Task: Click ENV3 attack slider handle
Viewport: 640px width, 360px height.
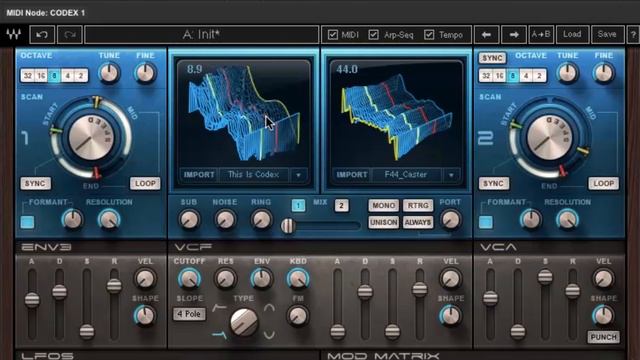Action: [32, 300]
